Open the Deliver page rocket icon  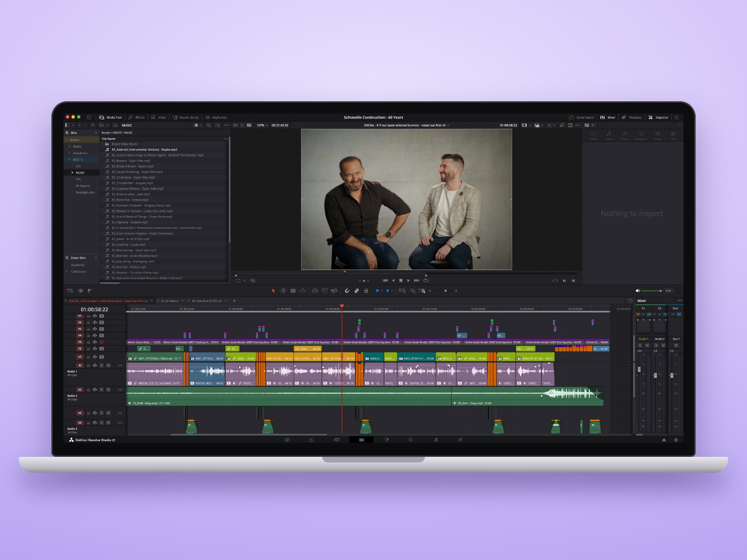click(x=460, y=440)
